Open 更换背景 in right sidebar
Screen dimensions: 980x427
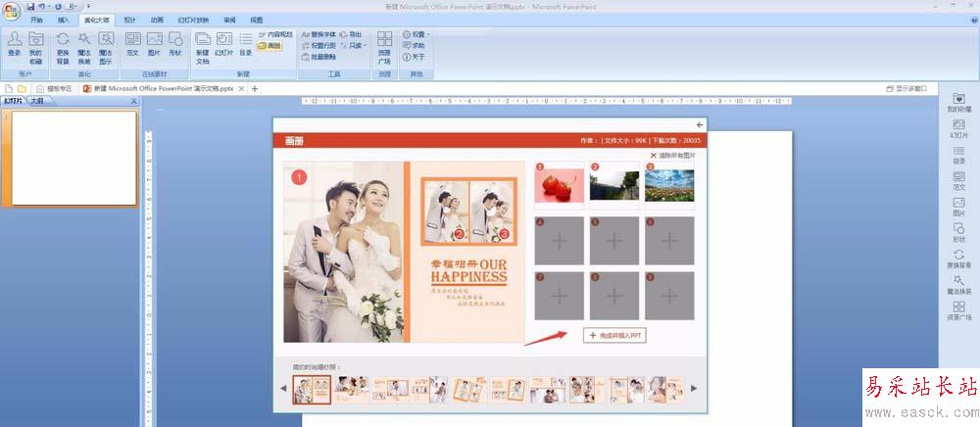coord(958,260)
